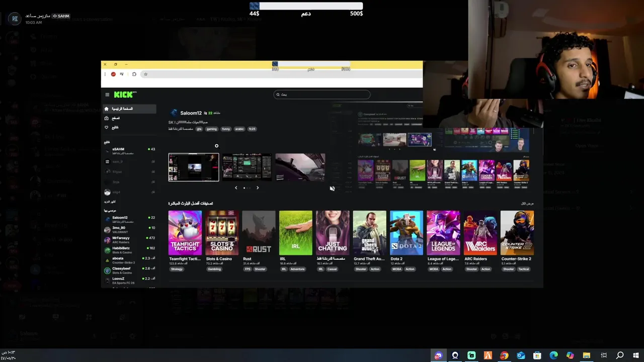
Task: Open Saloom12 channel avatar in featured stream
Action: 174,113
